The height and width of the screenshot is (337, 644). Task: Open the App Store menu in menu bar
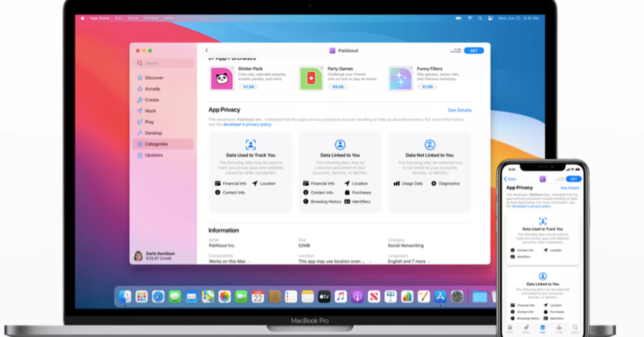click(99, 18)
